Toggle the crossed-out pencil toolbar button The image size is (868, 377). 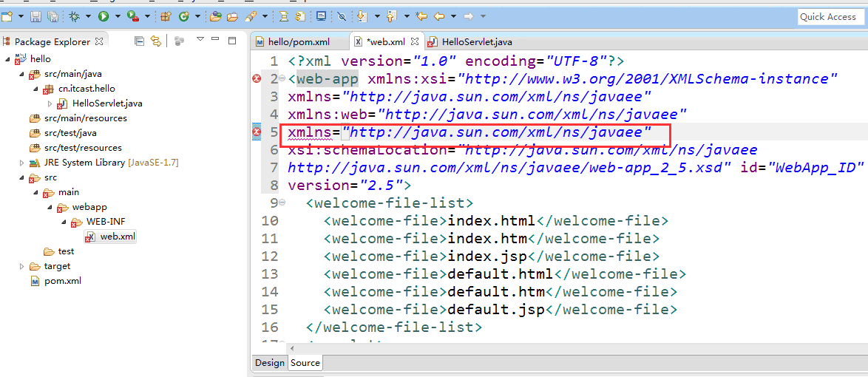pos(342,16)
